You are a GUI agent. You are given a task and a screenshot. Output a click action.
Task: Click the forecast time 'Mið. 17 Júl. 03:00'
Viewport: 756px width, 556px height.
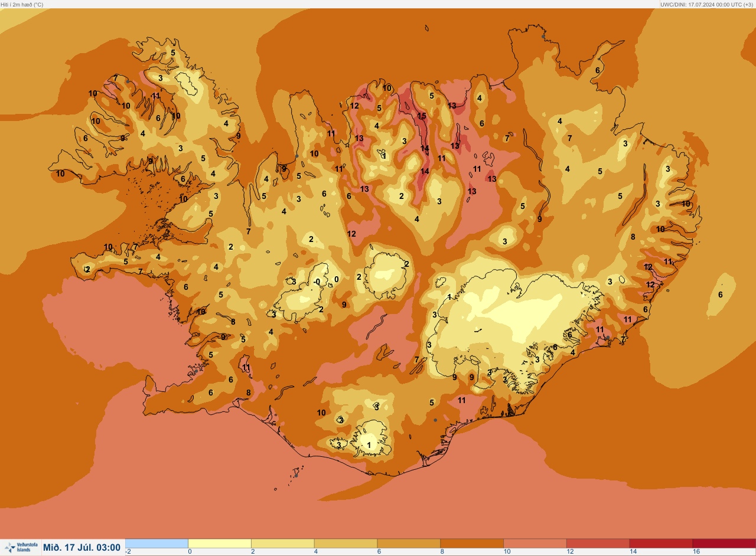point(82,547)
